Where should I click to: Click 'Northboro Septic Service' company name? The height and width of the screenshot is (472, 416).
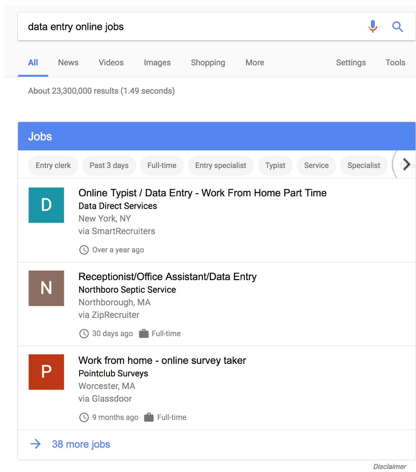click(x=127, y=290)
